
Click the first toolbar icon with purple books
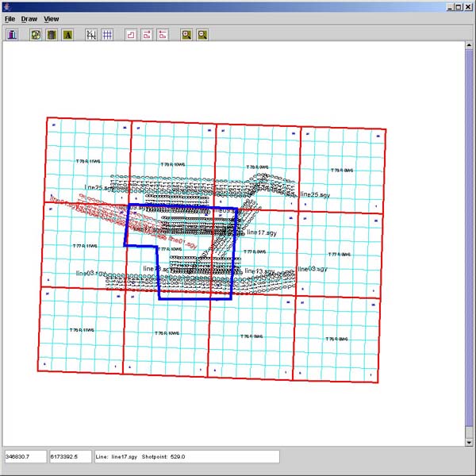13,34
